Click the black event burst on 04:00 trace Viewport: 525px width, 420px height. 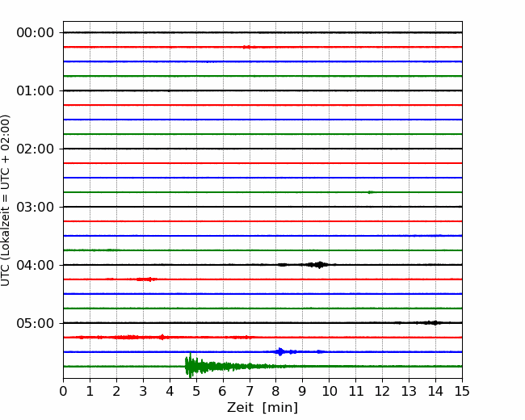point(319,265)
